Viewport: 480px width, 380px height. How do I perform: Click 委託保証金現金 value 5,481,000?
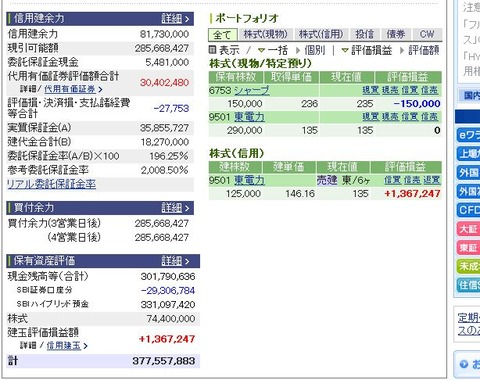167,62
